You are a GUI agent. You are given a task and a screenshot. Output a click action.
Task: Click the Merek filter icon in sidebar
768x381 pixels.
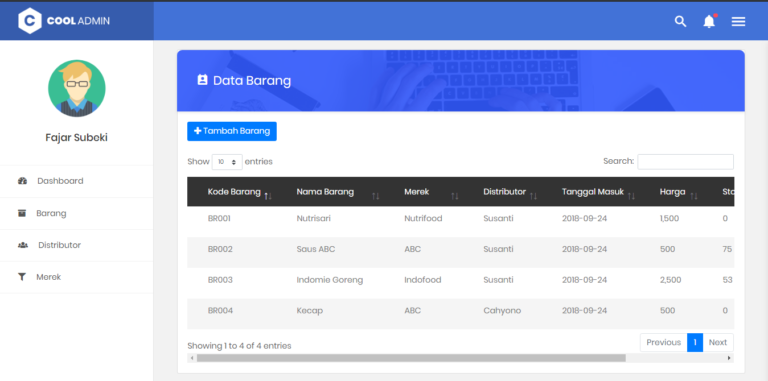(22, 277)
